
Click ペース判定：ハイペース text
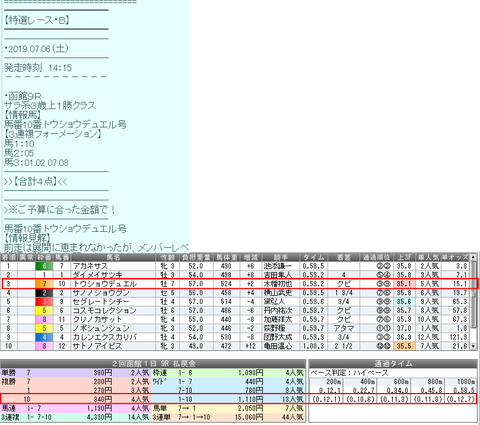tap(349, 373)
